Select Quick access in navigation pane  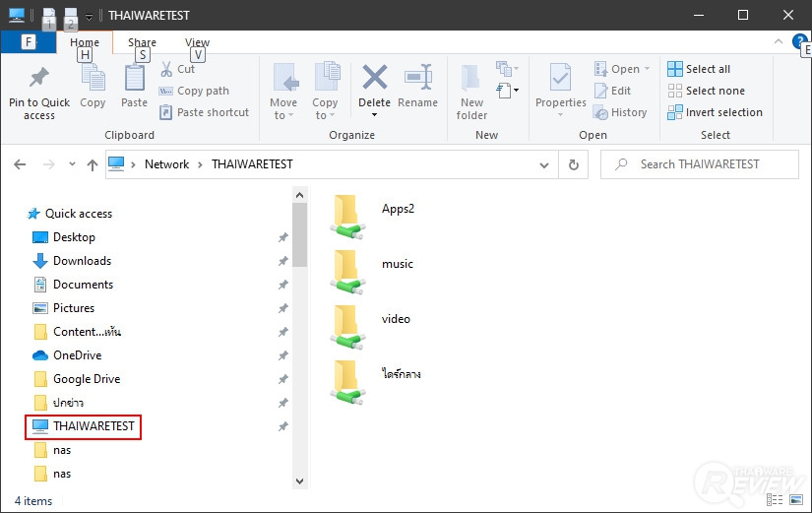click(70, 214)
